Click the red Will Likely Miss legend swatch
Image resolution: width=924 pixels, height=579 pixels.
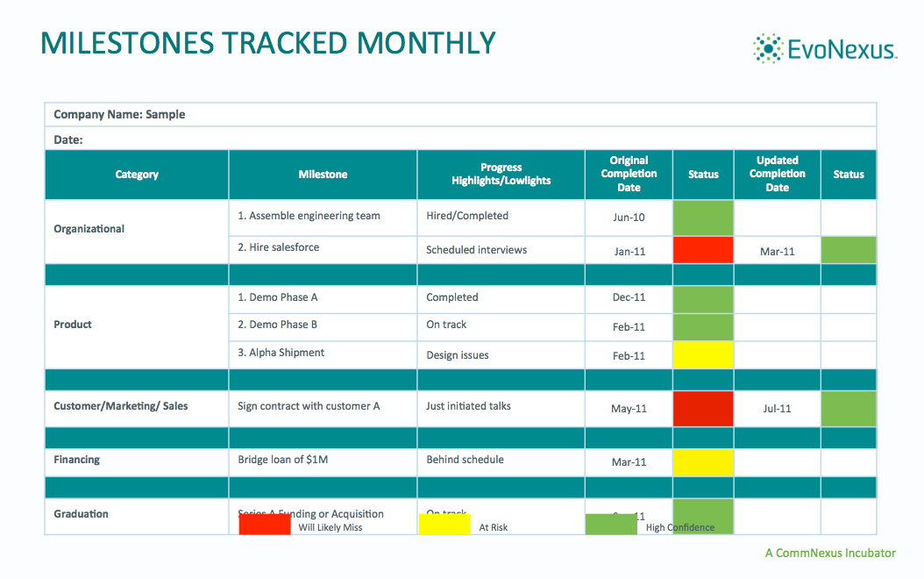(265, 524)
